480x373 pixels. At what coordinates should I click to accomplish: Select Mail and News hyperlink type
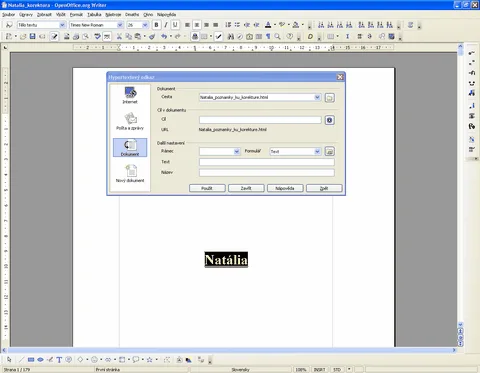130,121
